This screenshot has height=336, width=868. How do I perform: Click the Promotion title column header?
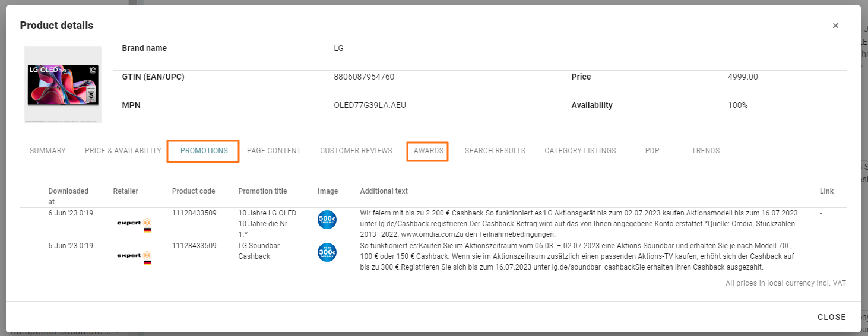click(x=262, y=191)
